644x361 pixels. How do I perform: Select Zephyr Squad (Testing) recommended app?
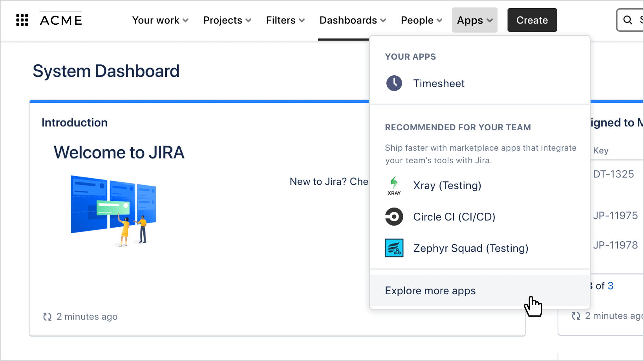[480, 248]
